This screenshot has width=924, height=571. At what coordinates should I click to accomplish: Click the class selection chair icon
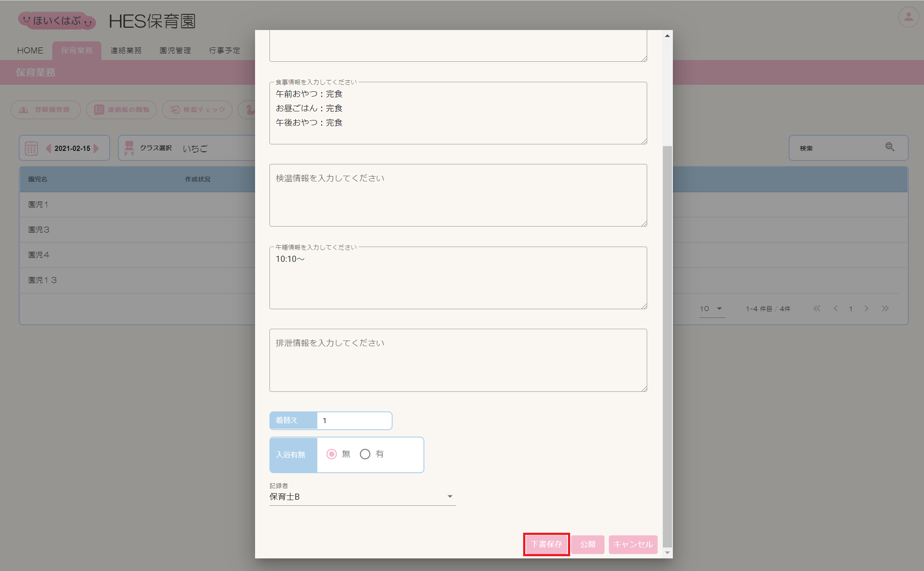tap(129, 148)
